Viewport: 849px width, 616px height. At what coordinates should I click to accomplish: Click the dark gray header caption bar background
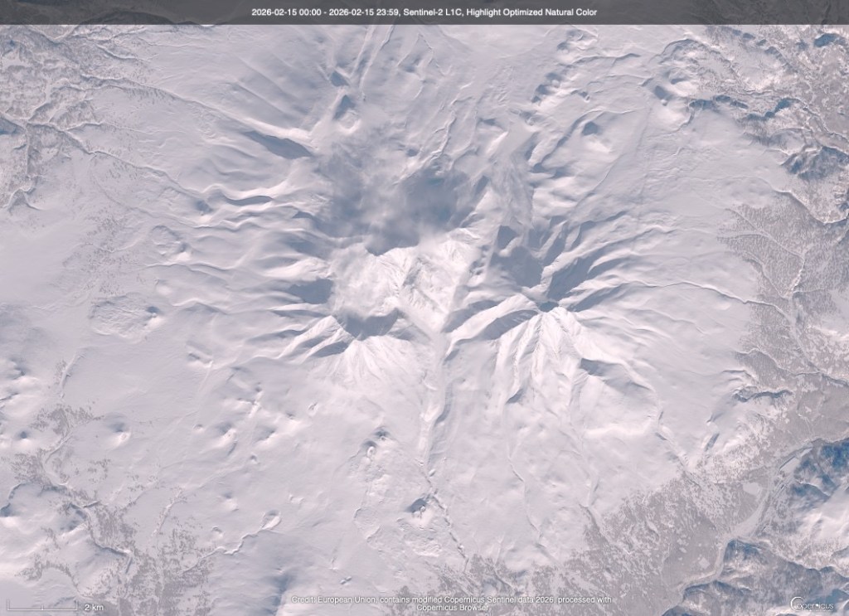pos(124,12)
